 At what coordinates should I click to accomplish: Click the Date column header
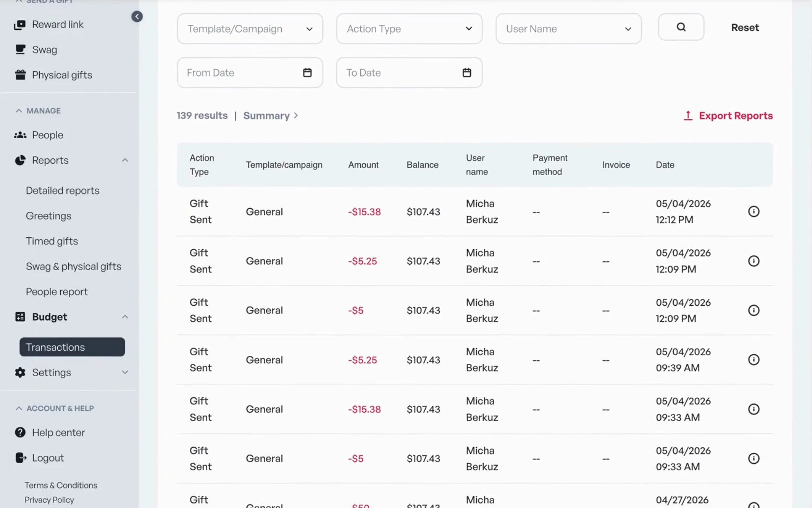click(665, 165)
